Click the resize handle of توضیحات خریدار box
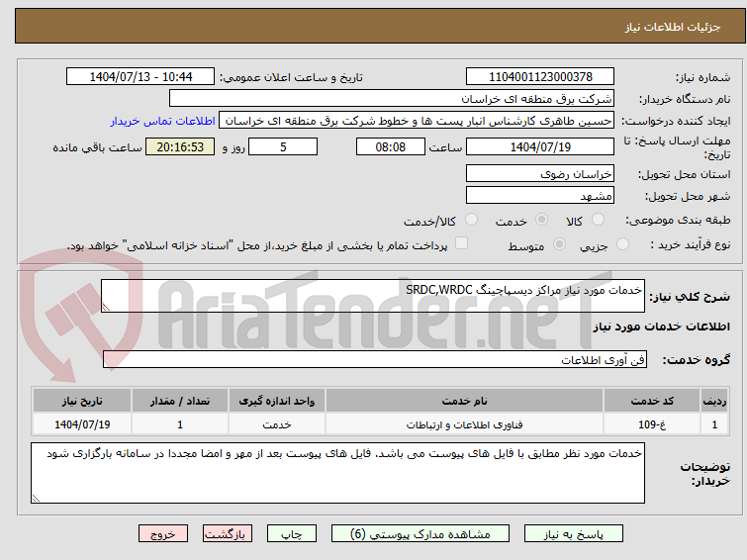Viewport: 747px width, 560px height. [x=36, y=498]
